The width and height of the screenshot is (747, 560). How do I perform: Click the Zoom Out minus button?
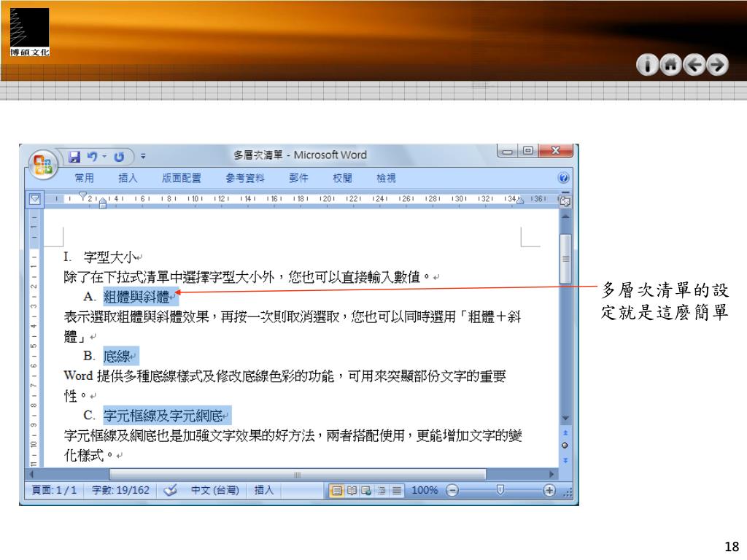click(x=452, y=490)
